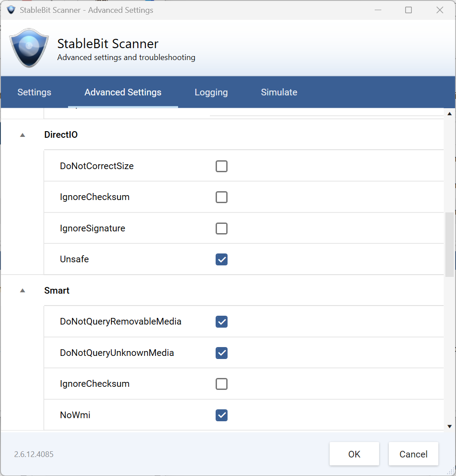Screen dimensions: 456x476
Task: Enable the DoNotCorrectSize checkbox
Action: [x=221, y=166]
